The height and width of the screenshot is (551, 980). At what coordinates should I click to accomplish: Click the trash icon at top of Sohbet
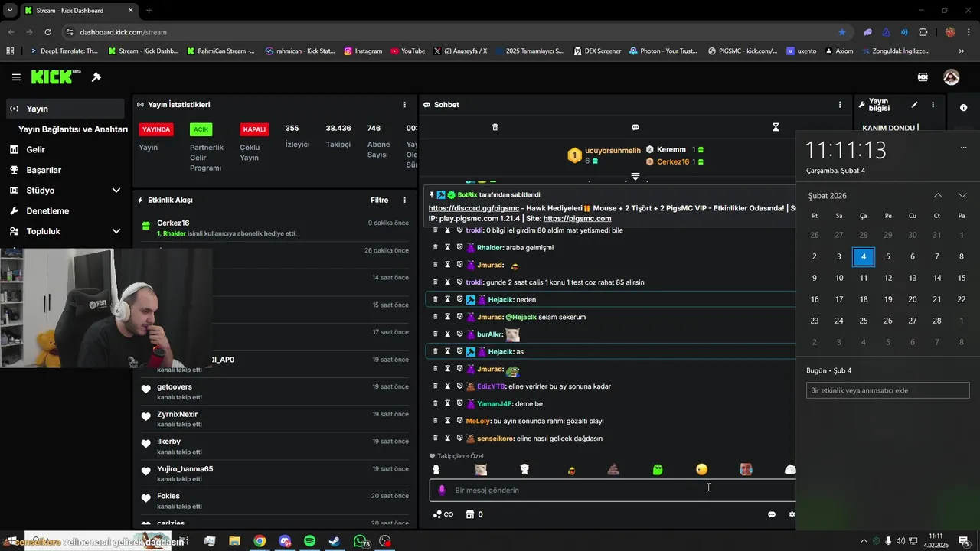point(495,127)
